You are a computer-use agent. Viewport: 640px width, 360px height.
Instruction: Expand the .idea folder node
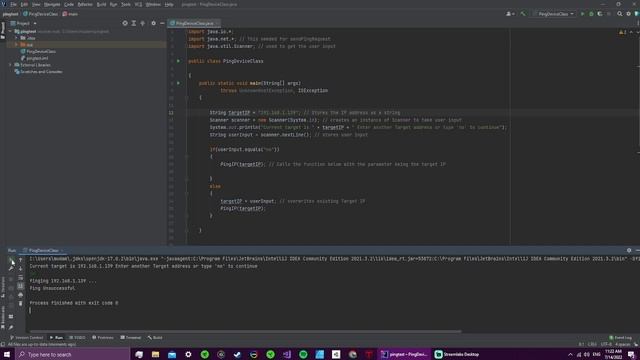[16, 38]
